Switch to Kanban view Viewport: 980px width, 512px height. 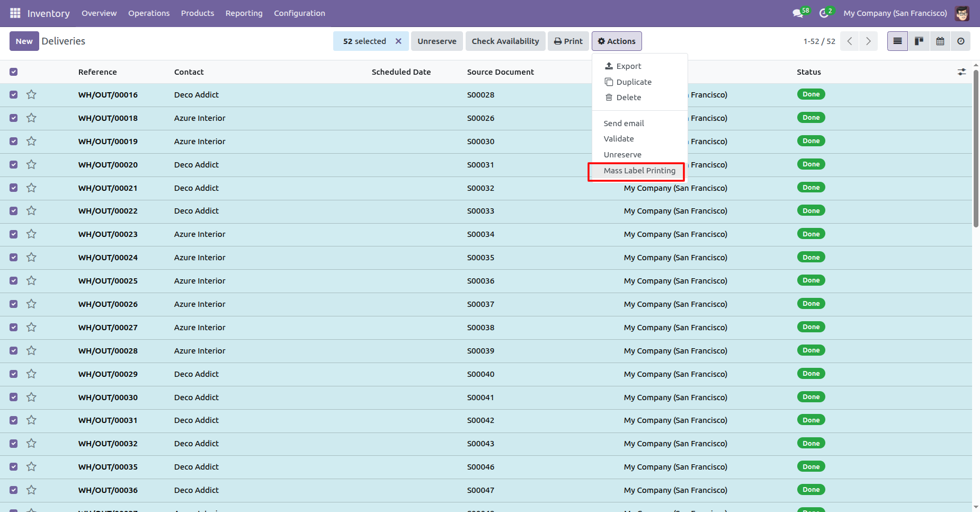coord(919,41)
